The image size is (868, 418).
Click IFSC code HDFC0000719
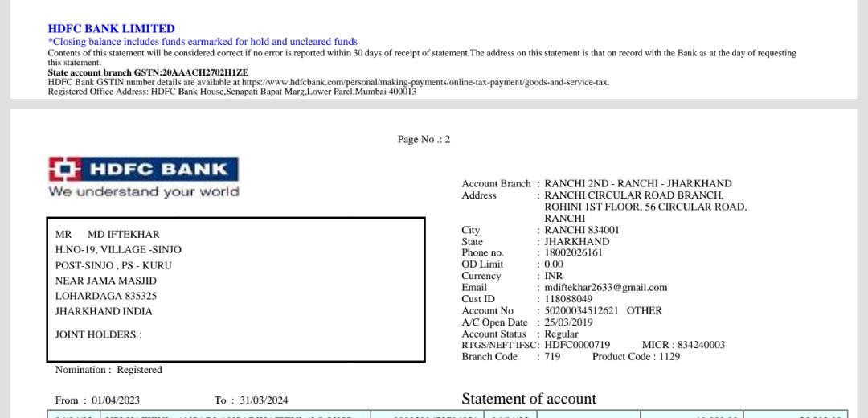[577, 345]
